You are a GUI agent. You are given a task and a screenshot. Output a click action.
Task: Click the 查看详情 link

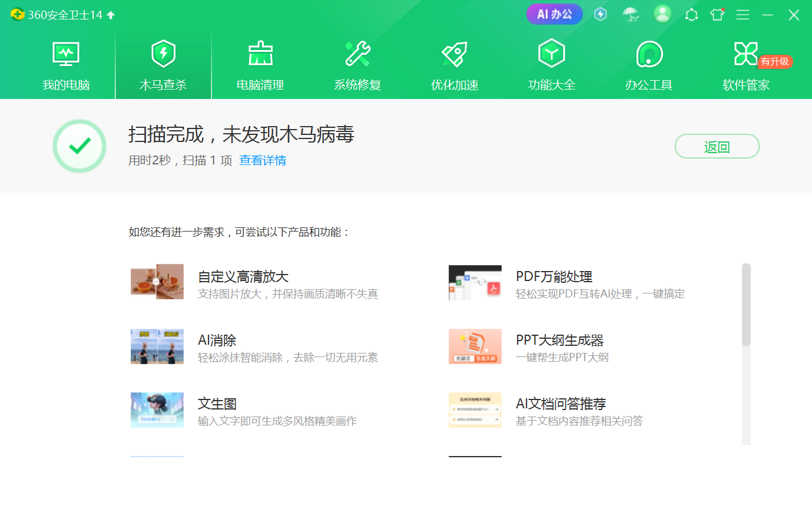263,160
